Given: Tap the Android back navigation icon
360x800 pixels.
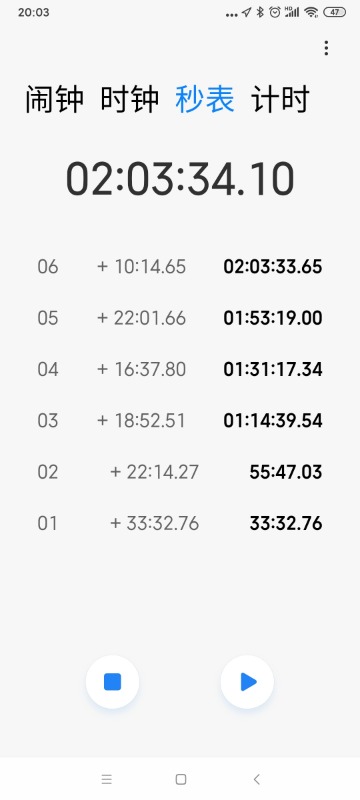Looking at the screenshot, I should point(256,779).
